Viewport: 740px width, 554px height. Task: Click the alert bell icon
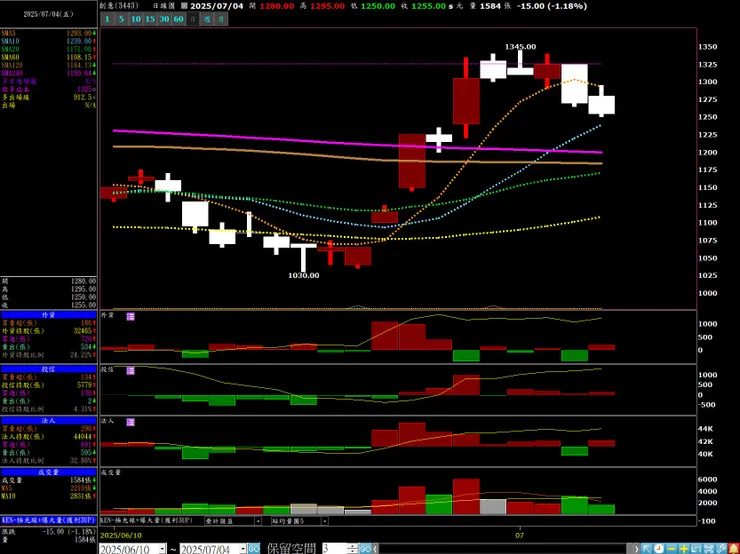[733, 549]
